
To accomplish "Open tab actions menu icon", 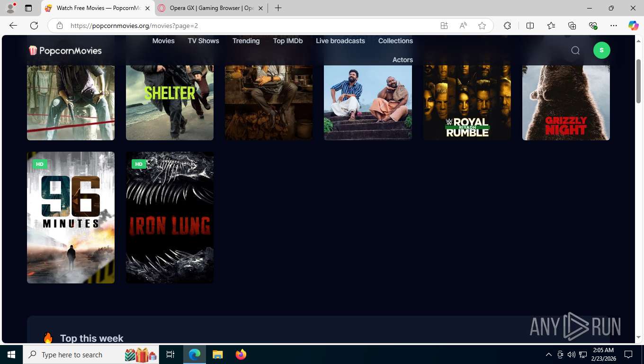I will pyautogui.click(x=28, y=8).
